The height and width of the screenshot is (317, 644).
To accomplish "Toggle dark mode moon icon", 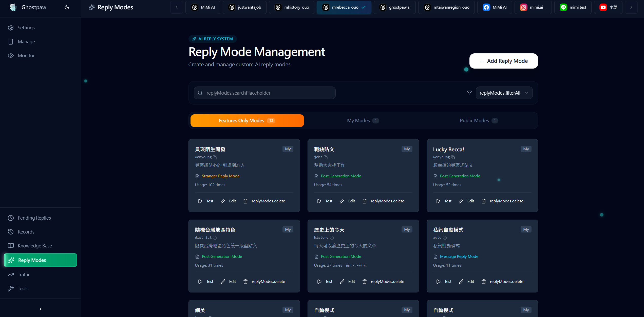I will tap(67, 7).
